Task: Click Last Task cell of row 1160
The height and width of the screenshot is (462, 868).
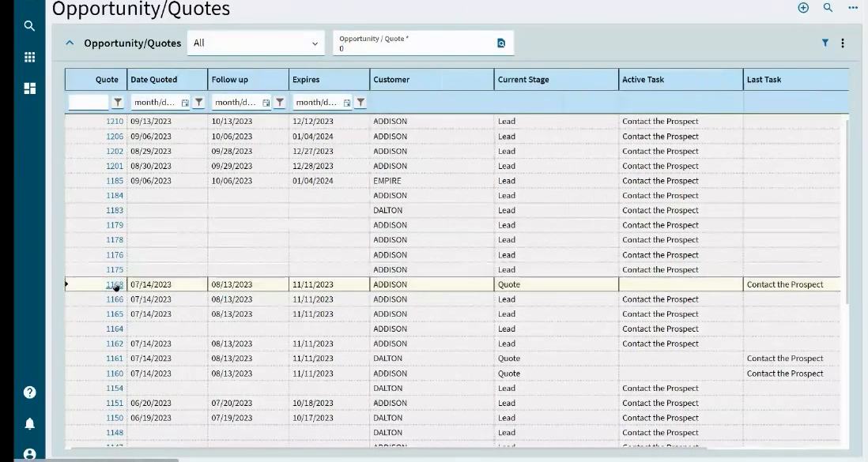Action: coord(791,374)
